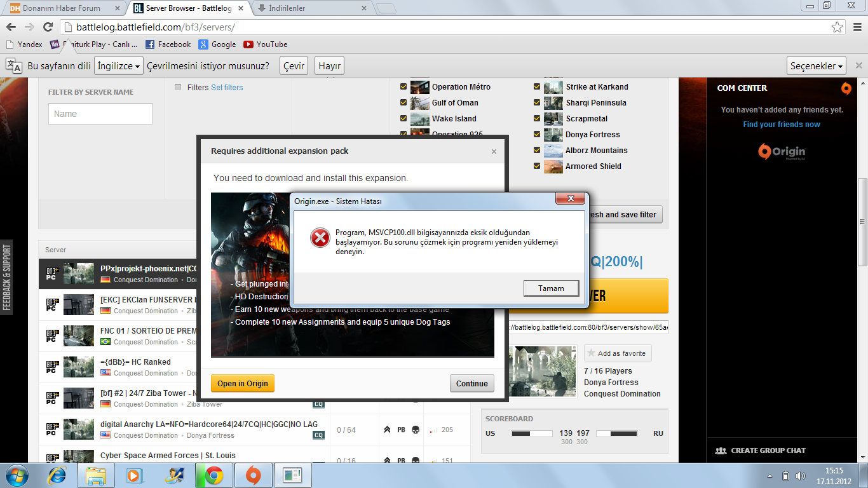
Task: Click Create Group Chat
Action: (761, 451)
